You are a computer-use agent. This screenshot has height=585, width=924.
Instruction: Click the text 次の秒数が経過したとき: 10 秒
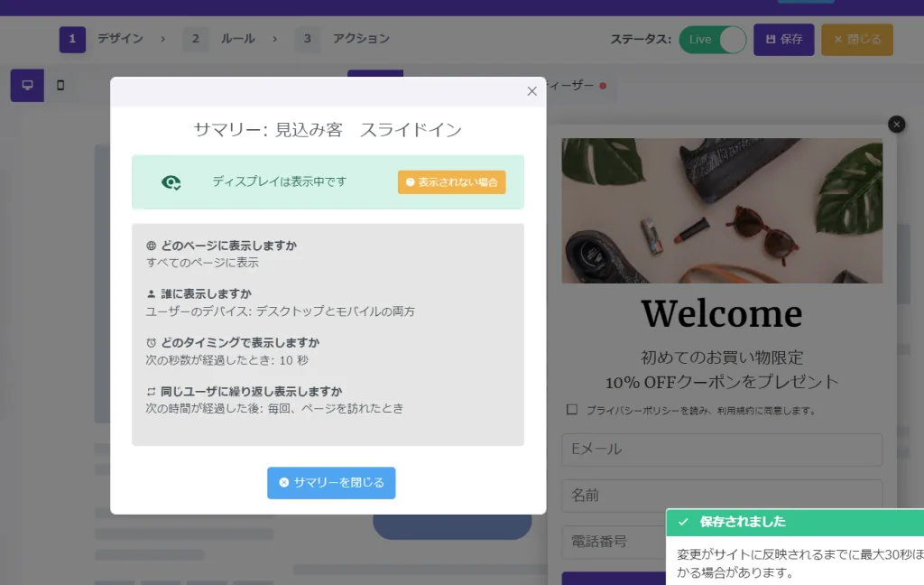(226, 360)
